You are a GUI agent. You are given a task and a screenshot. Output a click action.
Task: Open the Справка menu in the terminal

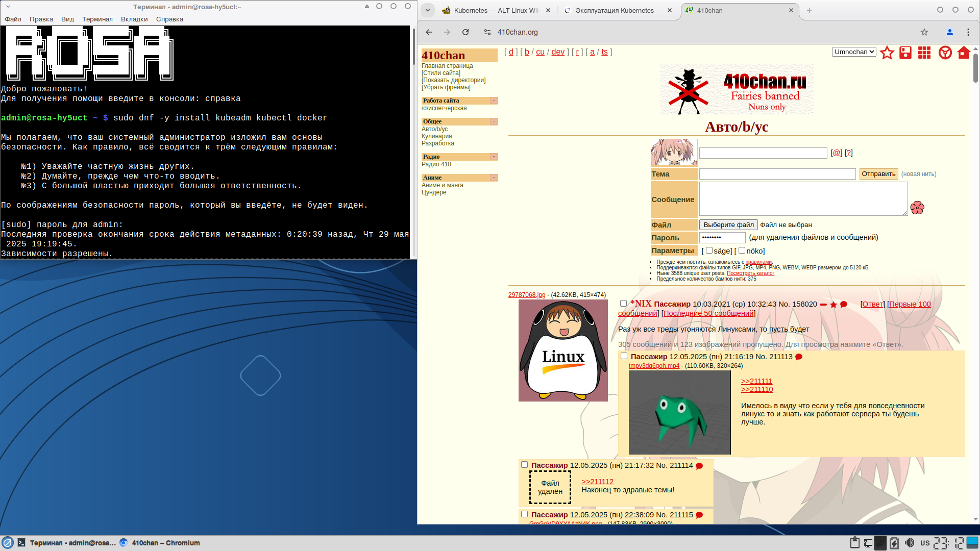(x=169, y=19)
